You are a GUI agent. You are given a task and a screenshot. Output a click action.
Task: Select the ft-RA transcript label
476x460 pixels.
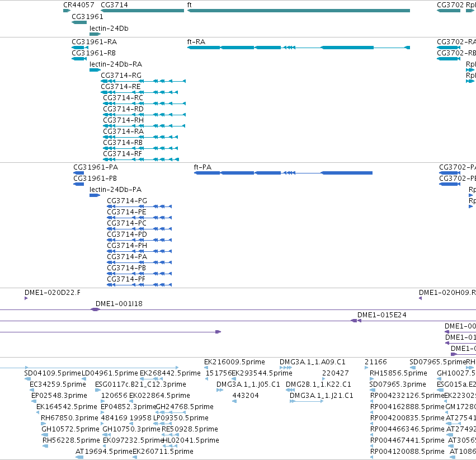coord(196,41)
